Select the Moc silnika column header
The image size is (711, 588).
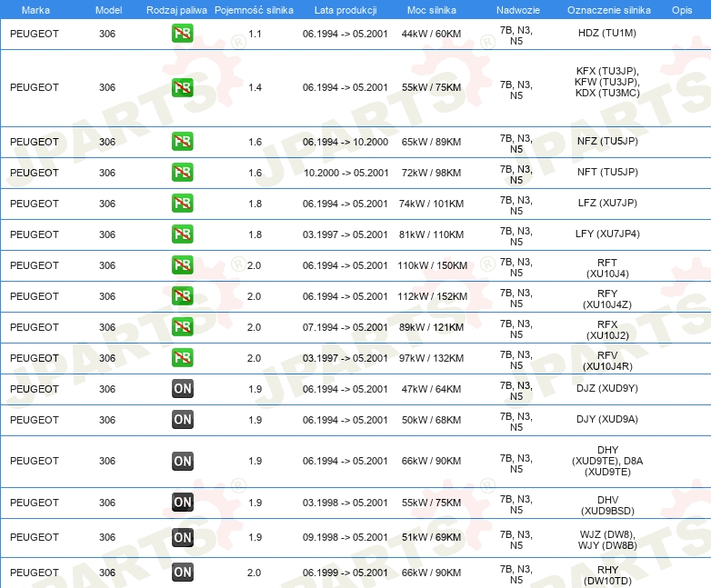(432, 10)
